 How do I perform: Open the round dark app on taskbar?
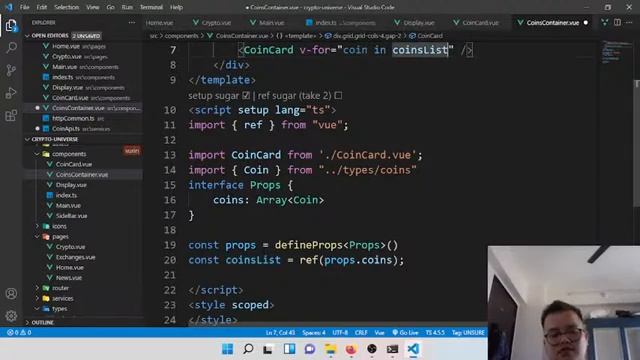tap(371, 349)
